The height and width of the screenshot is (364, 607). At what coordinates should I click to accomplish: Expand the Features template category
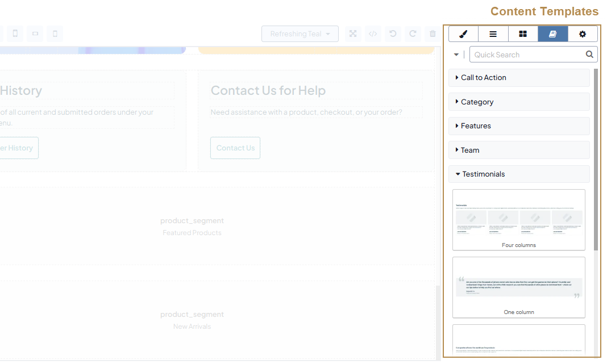pyautogui.click(x=518, y=126)
